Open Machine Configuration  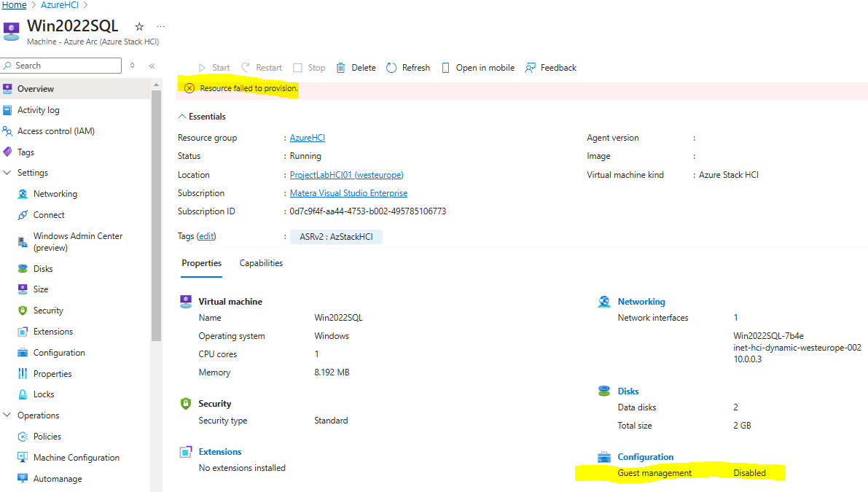75,457
